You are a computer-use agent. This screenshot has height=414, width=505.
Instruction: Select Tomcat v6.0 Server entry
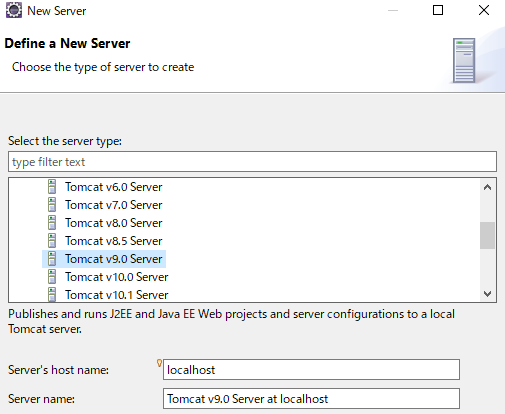[x=113, y=187]
